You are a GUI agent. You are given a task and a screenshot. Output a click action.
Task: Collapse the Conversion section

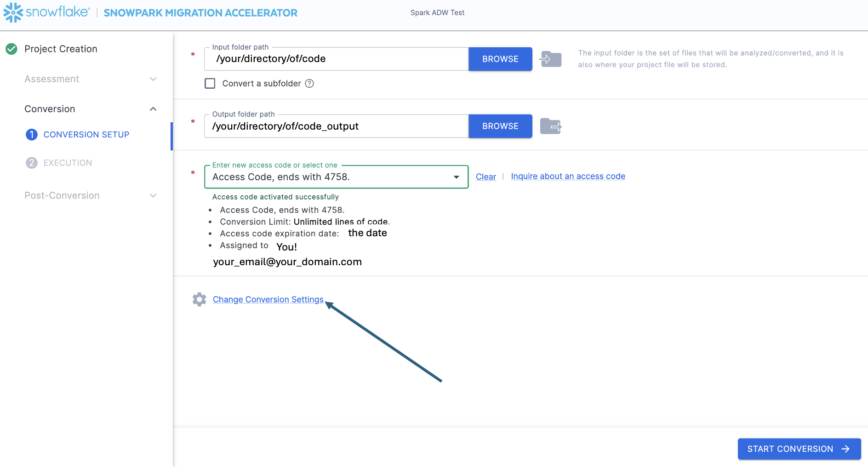coord(153,109)
